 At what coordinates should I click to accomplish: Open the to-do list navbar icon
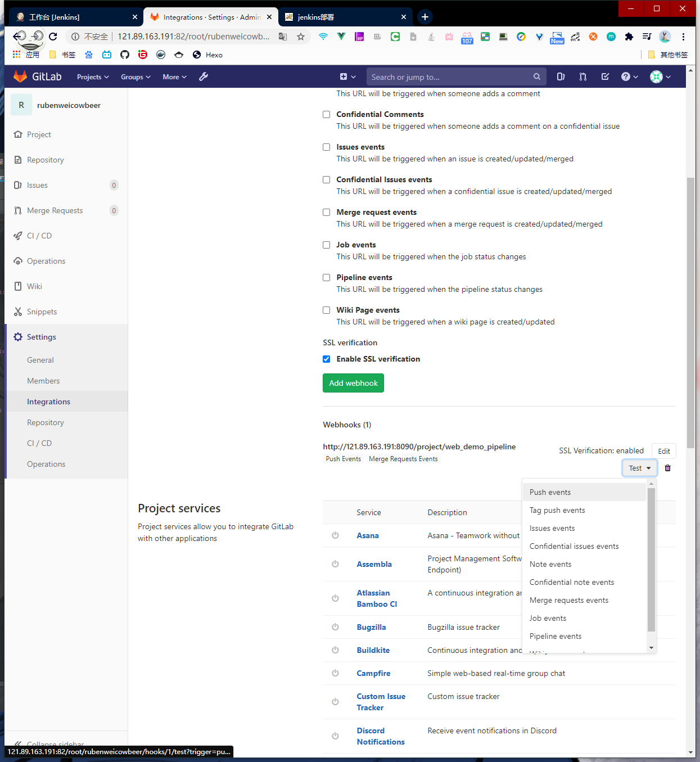[605, 76]
